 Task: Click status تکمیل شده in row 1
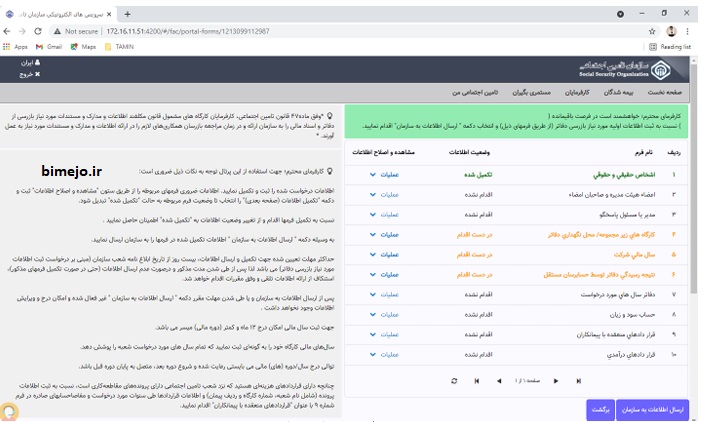478,174
